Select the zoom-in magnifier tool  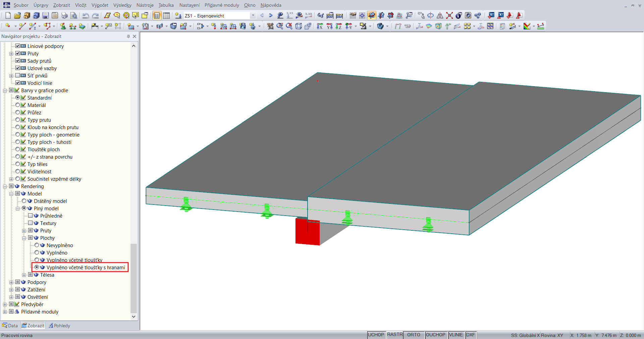click(x=279, y=26)
